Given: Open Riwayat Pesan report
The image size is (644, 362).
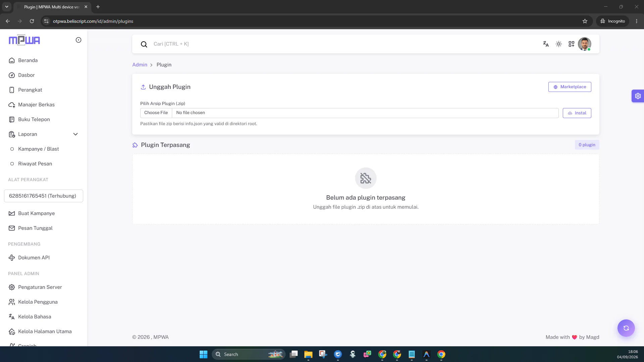Looking at the screenshot, I should tap(44, 164).
